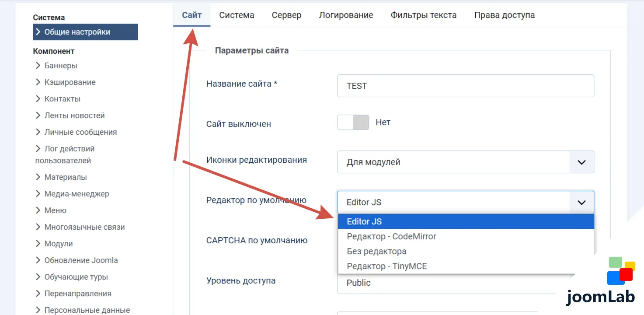Click the Название сайта input field
The image size is (644, 315).
466,86
